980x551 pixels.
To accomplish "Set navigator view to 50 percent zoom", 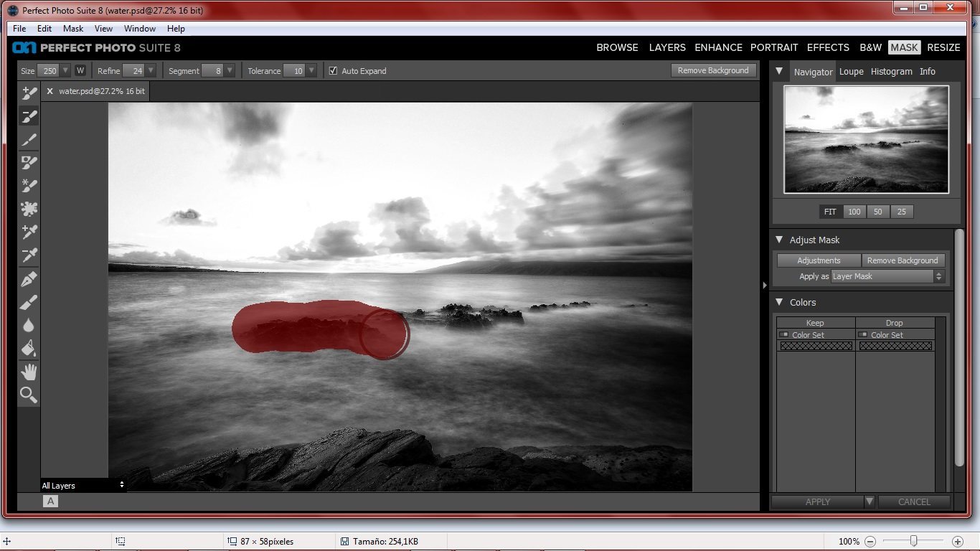I will click(878, 211).
